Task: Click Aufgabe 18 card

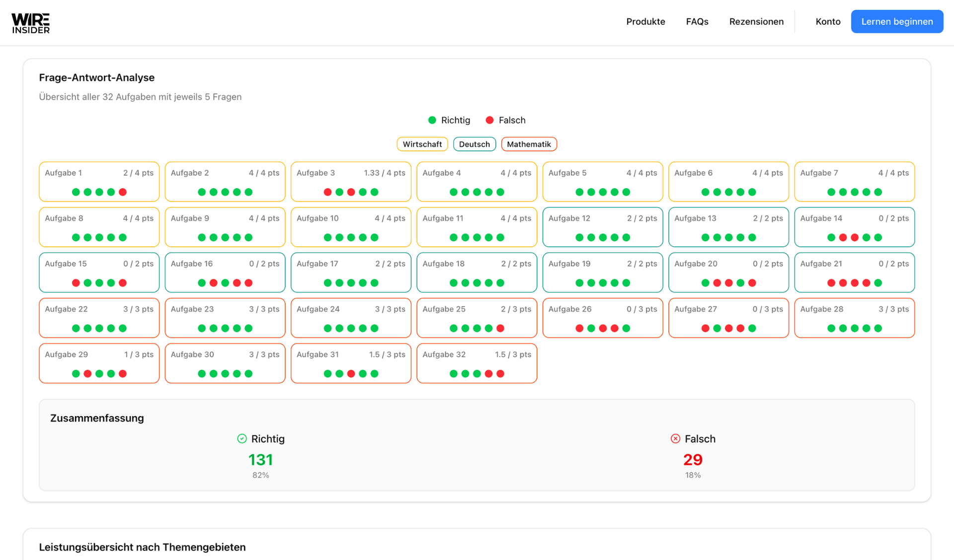Action: pos(477,273)
